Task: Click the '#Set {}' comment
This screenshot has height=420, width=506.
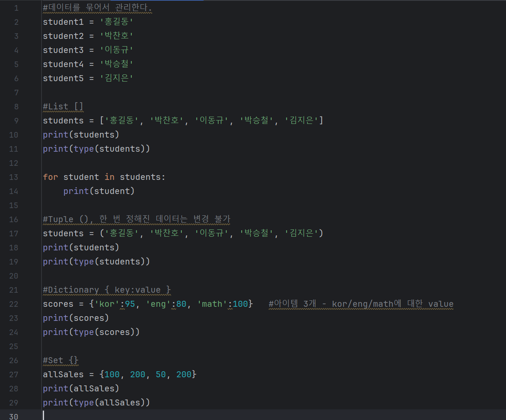Action: pos(61,360)
